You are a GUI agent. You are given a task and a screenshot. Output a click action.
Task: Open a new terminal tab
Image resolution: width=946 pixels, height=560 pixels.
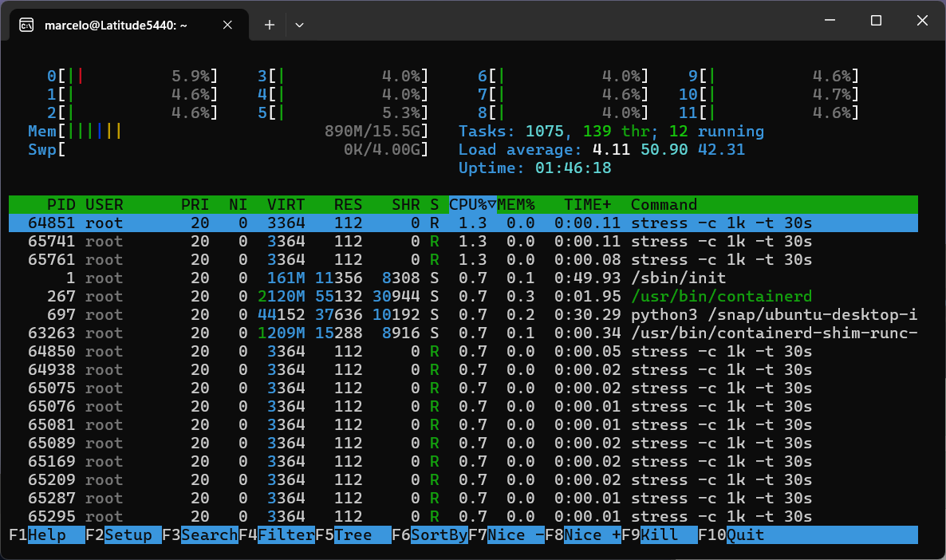click(270, 25)
